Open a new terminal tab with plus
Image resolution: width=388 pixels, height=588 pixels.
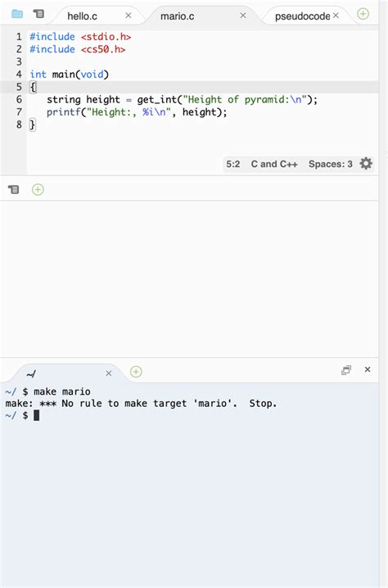click(x=136, y=372)
